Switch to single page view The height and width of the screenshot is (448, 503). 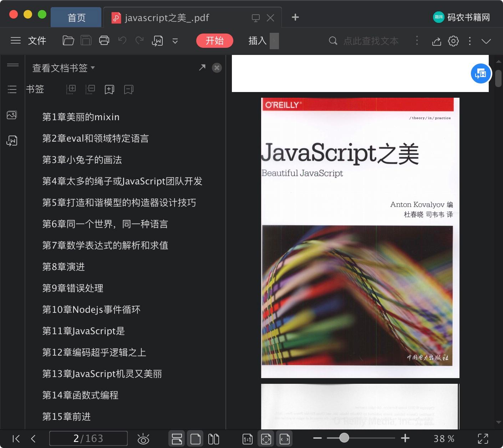(195, 439)
